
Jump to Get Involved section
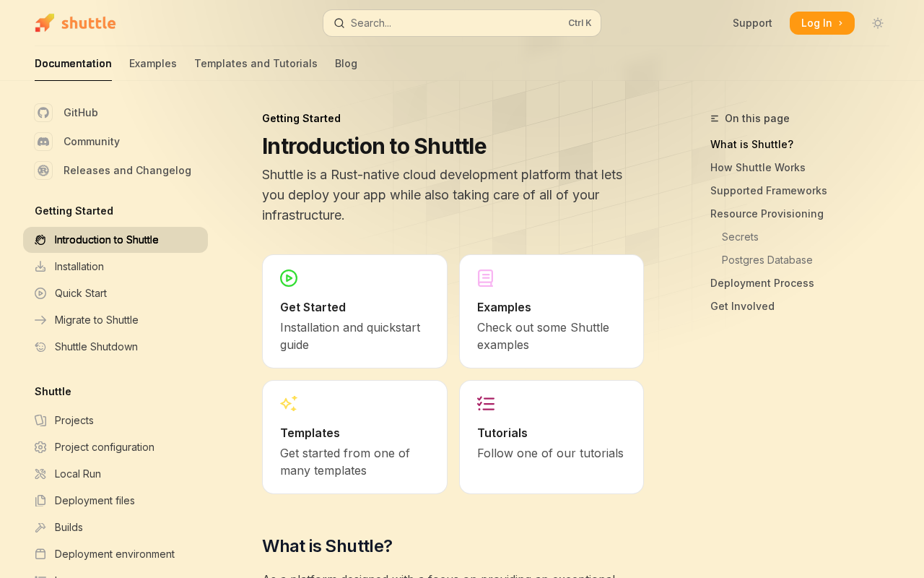742,306
